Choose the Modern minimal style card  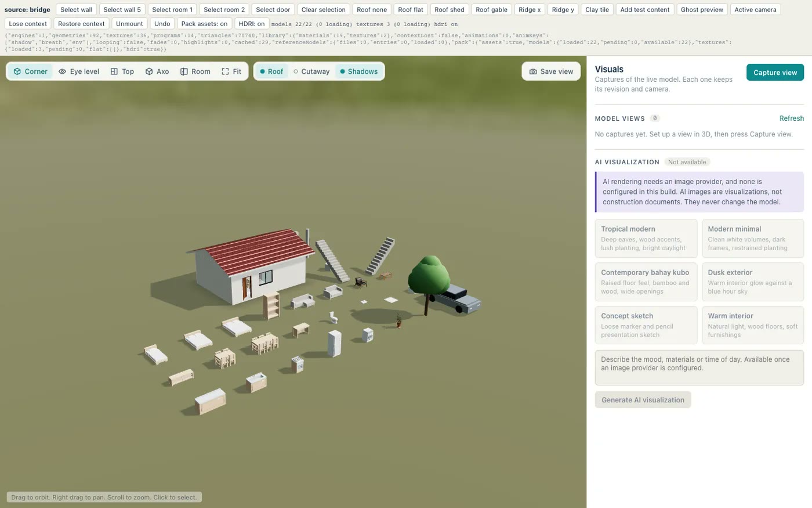click(x=753, y=238)
